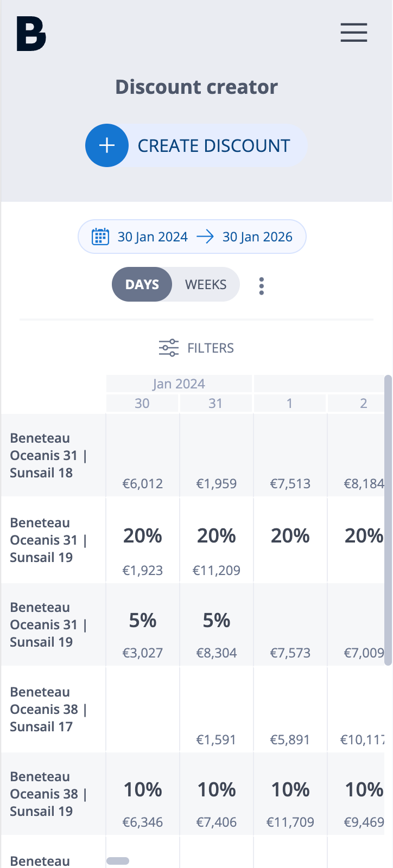This screenshot has height=868, width=393.
Task: Select the 5% cell with €8,304
Action: [x=217, y=634]
